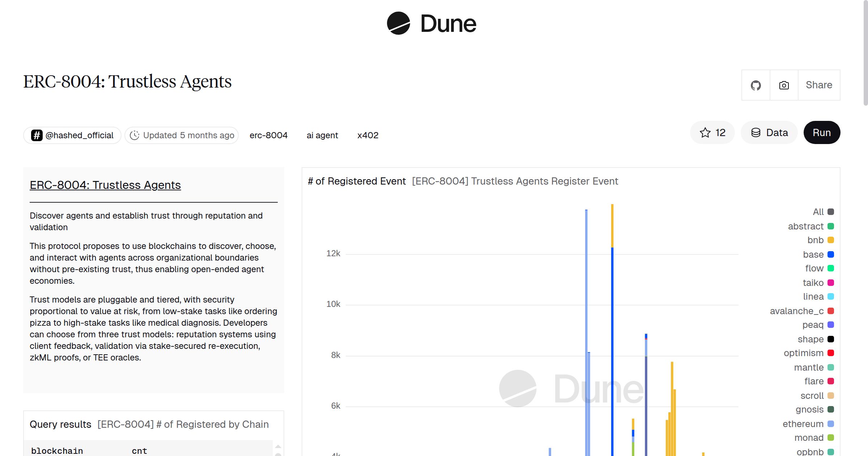Select the 'All' legend marker on the chart
The image size is (868, 456).
(830, 212)
